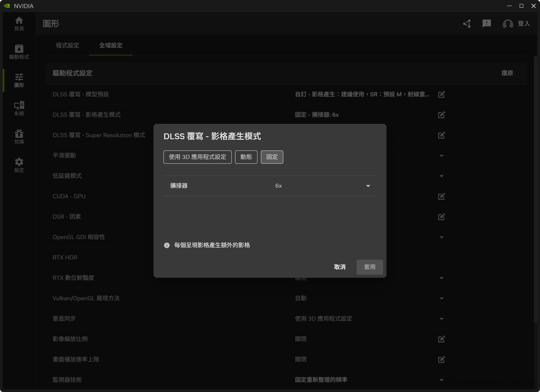Switch to the 全域設定 tab
The height and width of the screenshot is (392, 540).
click(111, 45)
